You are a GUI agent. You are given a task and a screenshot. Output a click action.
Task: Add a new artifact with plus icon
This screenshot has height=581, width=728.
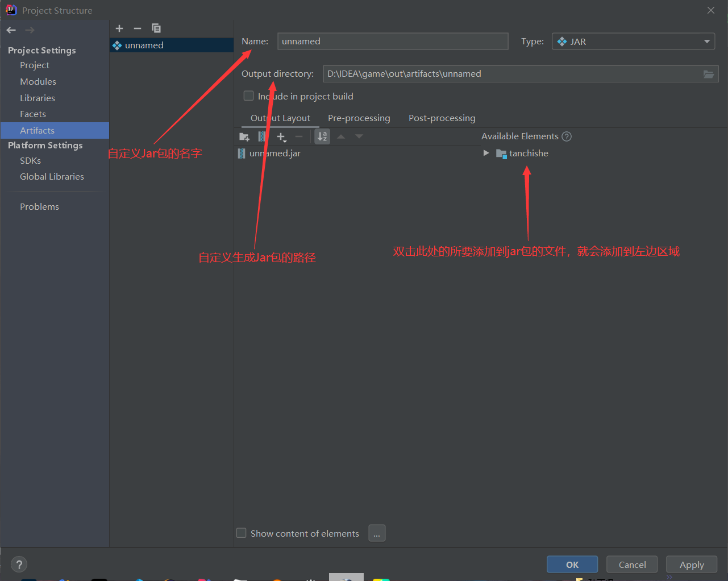[x=119, y=28]
